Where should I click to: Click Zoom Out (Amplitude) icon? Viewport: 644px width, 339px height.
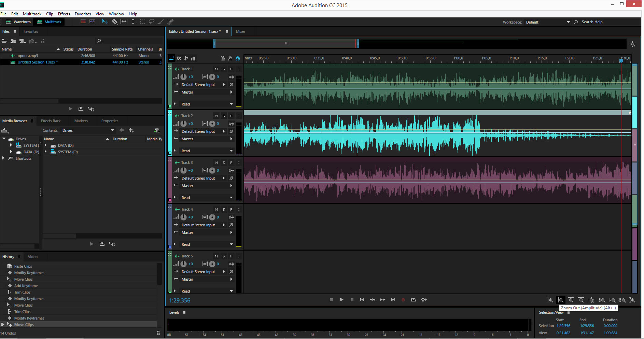pyautogui.click(x=561, y=300)
